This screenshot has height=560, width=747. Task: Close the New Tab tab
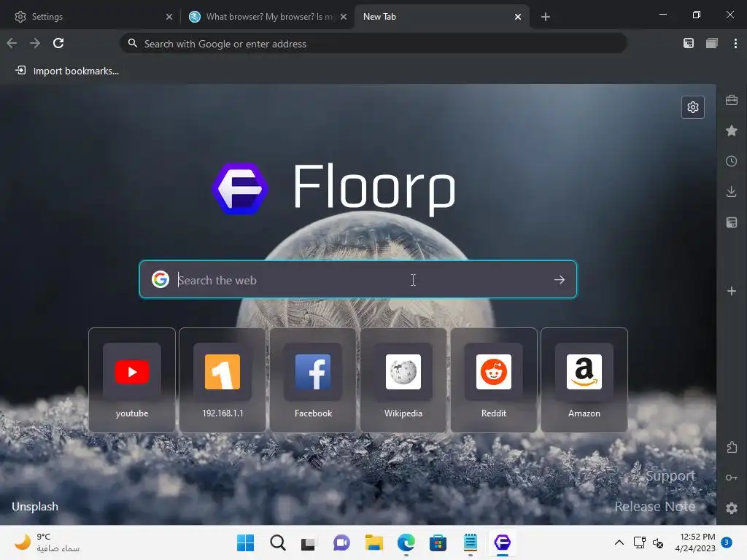click(x=518, y=17)
